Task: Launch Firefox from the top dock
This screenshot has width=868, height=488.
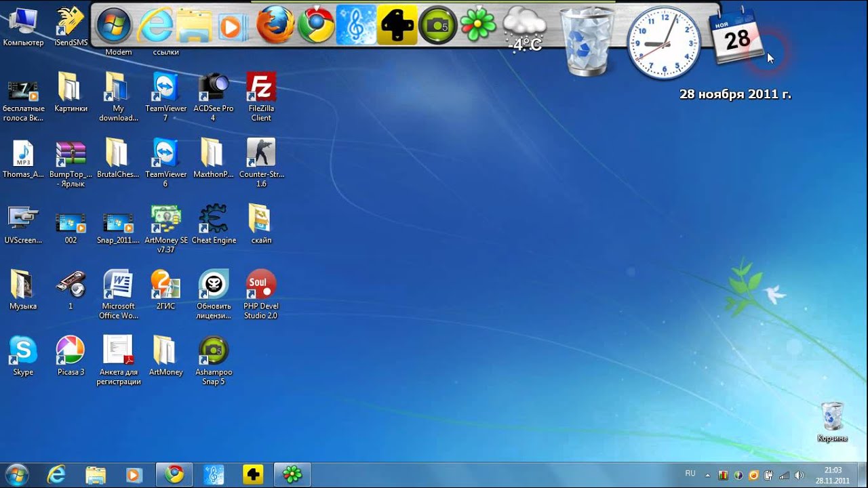Action: [x=275, y=25]
